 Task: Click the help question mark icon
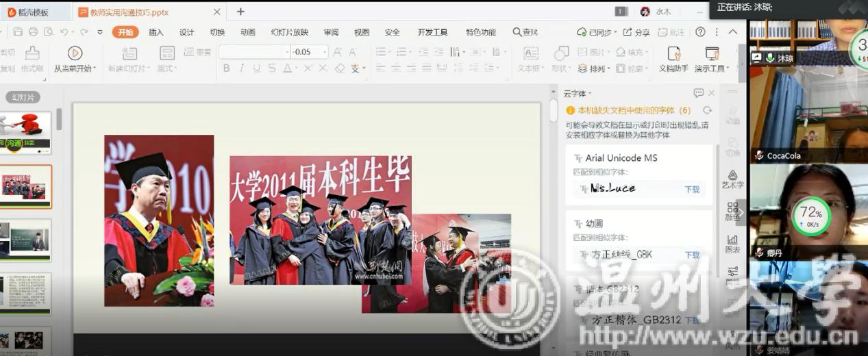(x=700, y=32)
